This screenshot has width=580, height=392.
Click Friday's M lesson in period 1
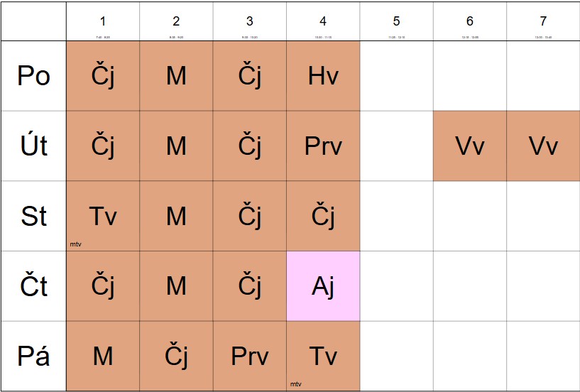103,356
